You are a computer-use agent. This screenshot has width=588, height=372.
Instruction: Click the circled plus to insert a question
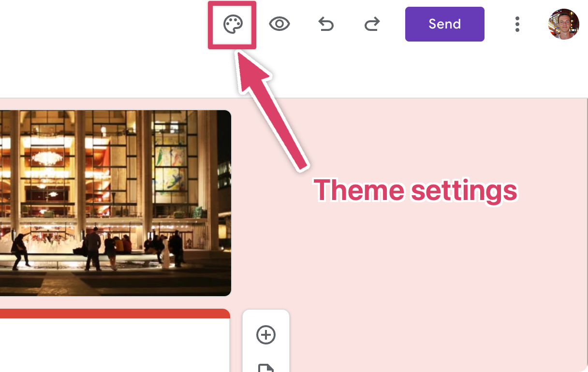tap(265, 335)
